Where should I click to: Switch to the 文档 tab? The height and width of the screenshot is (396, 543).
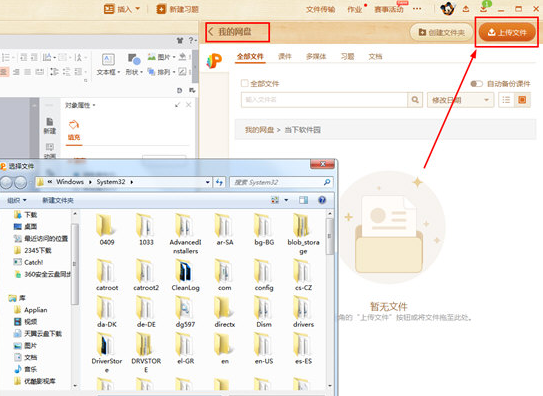coord(375,56)
